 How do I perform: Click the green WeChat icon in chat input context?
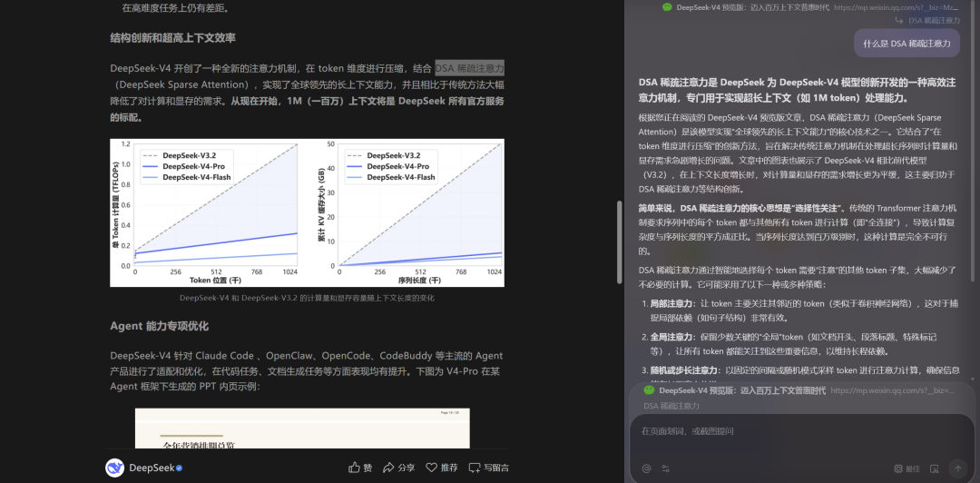tap(649, 390)
